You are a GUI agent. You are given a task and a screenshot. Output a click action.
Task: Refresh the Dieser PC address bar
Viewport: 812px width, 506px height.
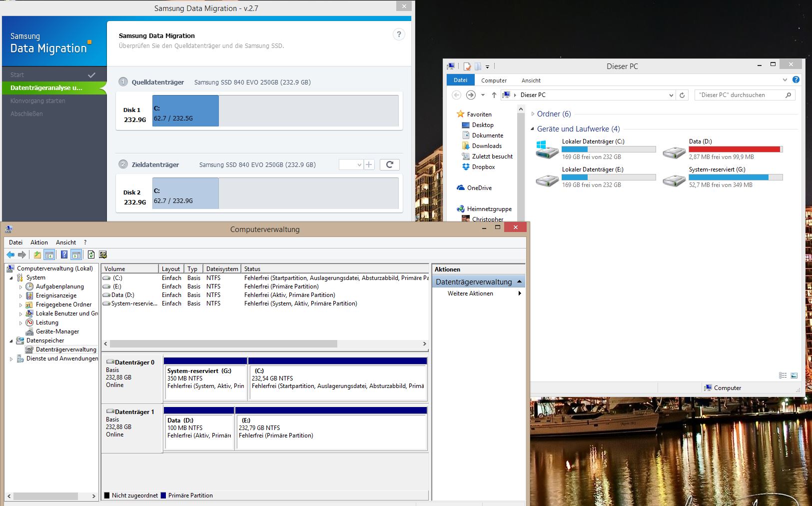click(x=682, y=95)
